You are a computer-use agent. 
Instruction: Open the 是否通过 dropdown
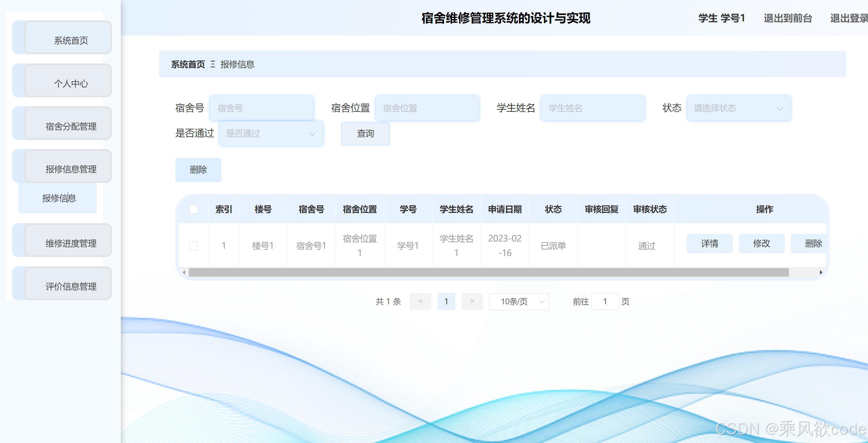(271, 134)
